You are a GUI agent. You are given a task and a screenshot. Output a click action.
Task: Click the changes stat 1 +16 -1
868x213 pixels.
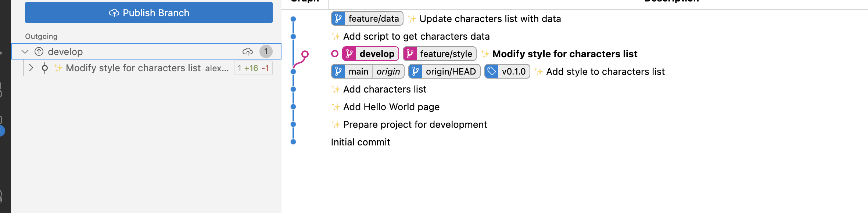[x=253, y=68]
